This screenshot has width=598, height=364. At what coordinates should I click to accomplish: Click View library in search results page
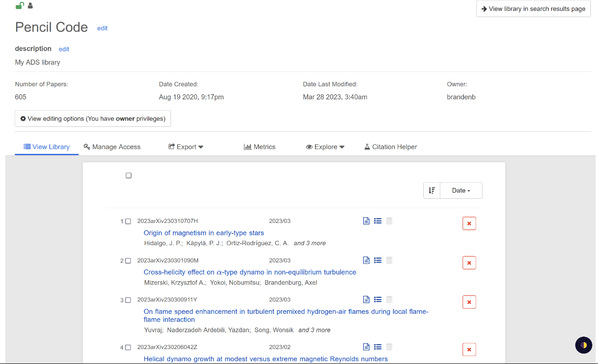pos(533,9)
